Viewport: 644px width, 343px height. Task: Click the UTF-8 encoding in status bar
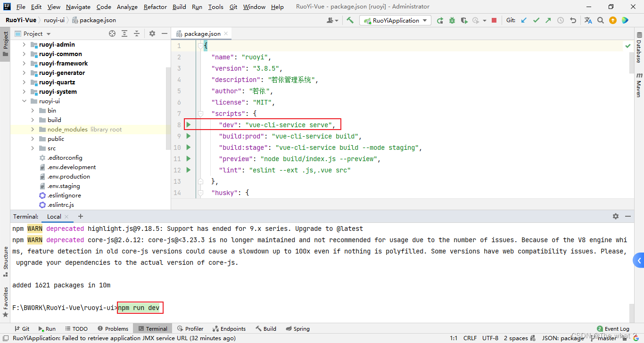(490, 338)
